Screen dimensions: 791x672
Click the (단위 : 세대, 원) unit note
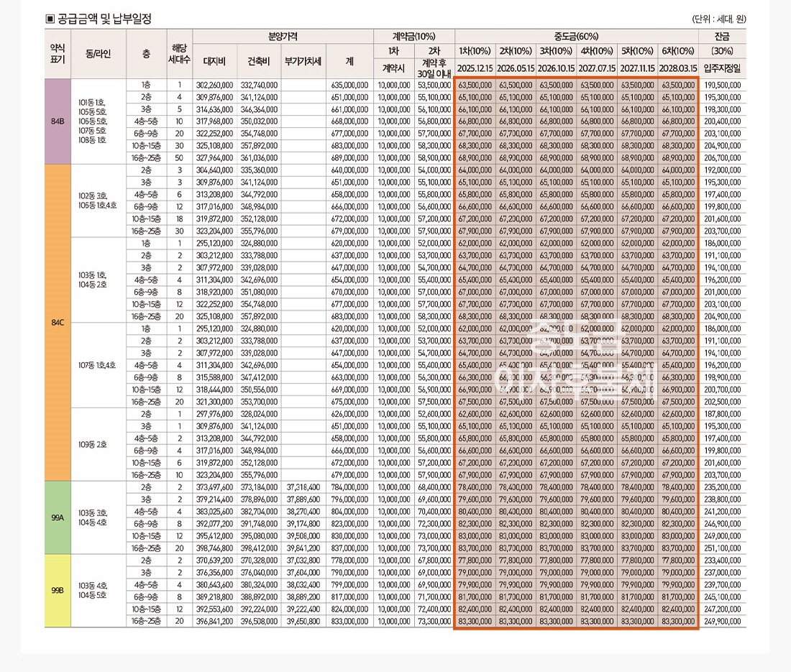click(x=719, y=19)
